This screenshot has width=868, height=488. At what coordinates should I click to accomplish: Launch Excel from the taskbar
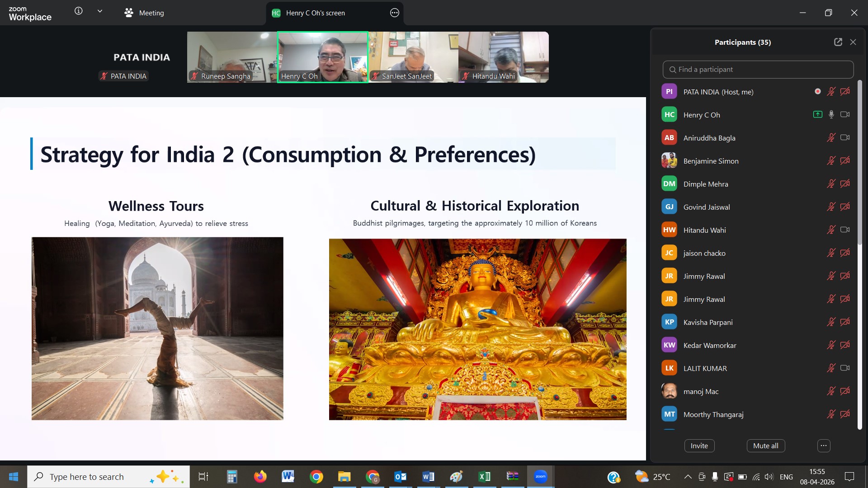point(484,476)
